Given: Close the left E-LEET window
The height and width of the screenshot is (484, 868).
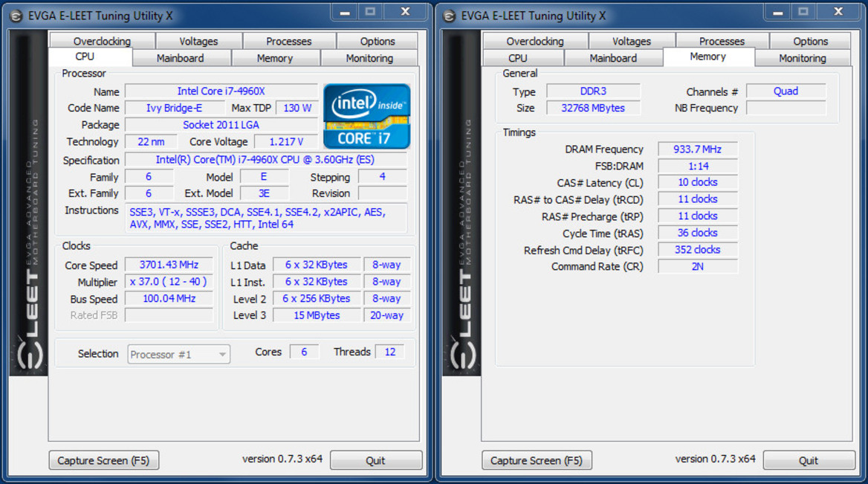Looking at the screenshot, I should pyautogui.click(x=406, y=12).
